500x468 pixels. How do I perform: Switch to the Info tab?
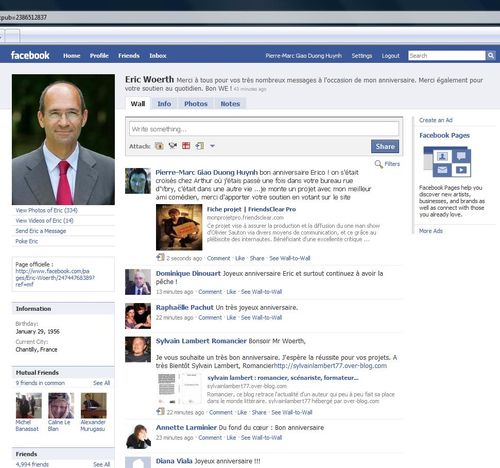[x=164, y=104]
